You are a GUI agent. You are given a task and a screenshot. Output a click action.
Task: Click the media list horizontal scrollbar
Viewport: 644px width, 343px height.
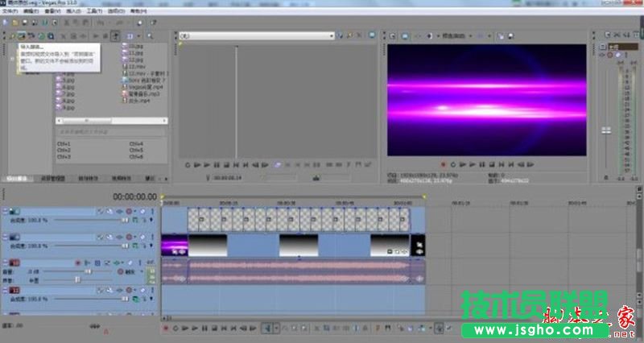pyautogui.click(x=112, y=121)
